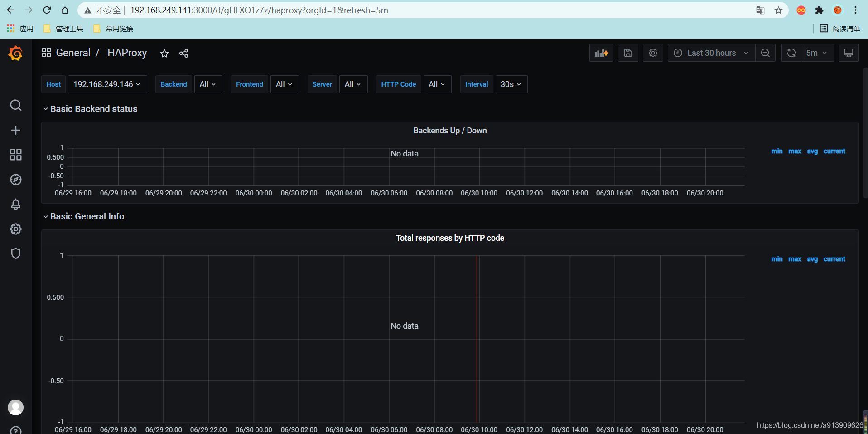Open the dashboards grid icon beside General

46,53
